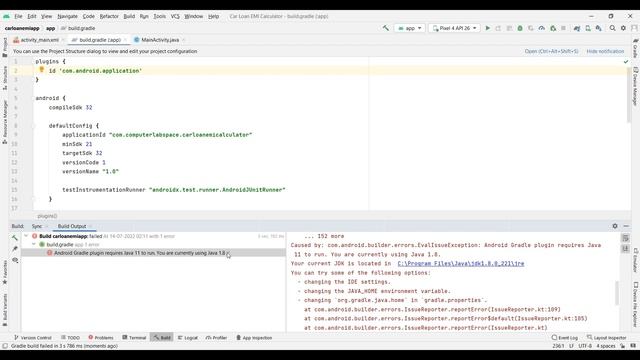Image resolution: width=640 pixels, height=360 pixels.
Task: Open the Refactor menu
Action: pos(109,16)
